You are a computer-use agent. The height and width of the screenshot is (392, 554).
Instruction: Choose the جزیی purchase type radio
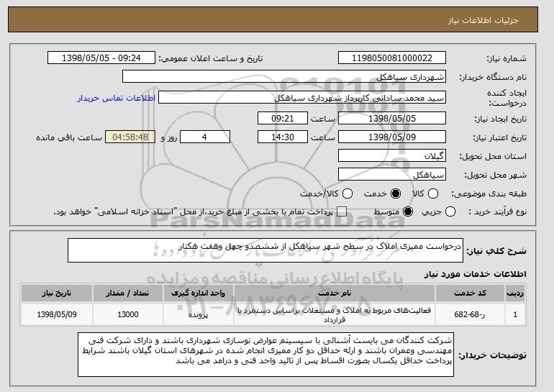tap(450, 212)
